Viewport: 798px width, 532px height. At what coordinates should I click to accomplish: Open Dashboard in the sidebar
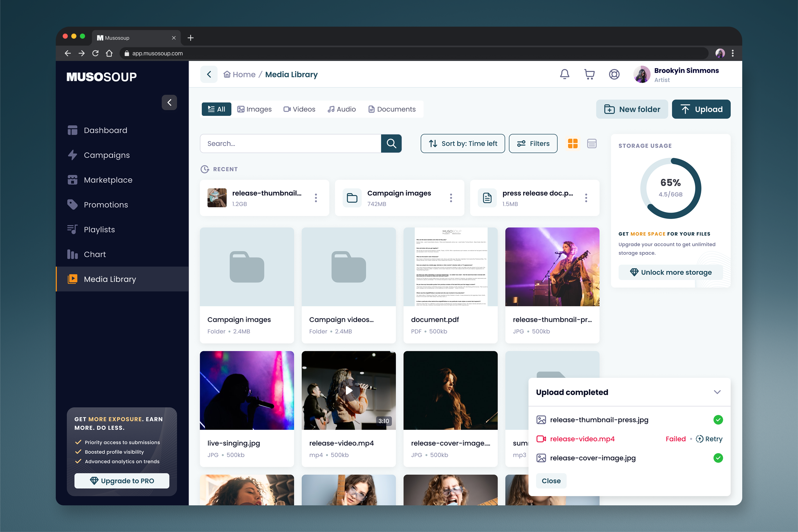pyautogui.click(x=122, y=130)
